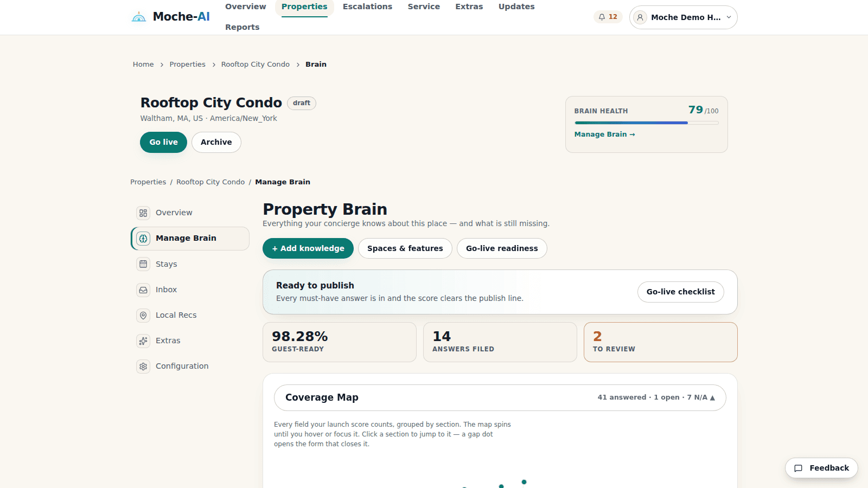Open the Reports tab

(242, 27)
